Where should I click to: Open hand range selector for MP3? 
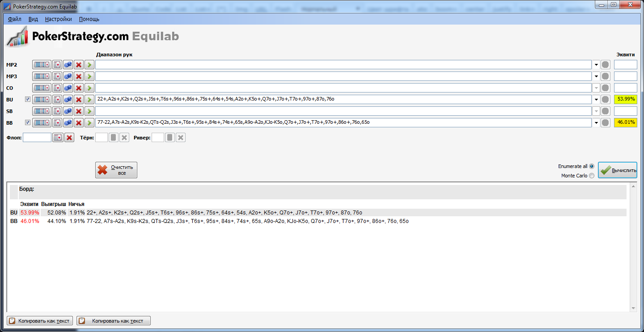(42, 76)
